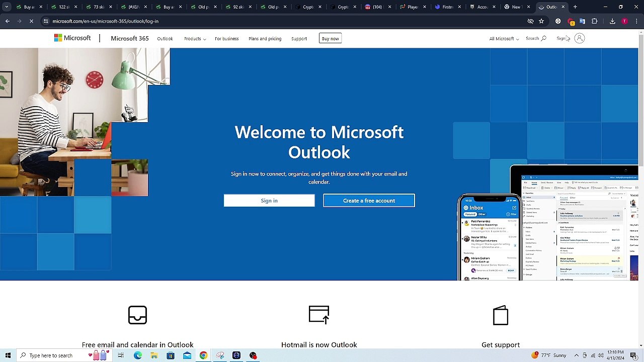Open the taskbar clock and date
Image resolution: width=644 pixels, height=362 pixels.
point(616,355)
